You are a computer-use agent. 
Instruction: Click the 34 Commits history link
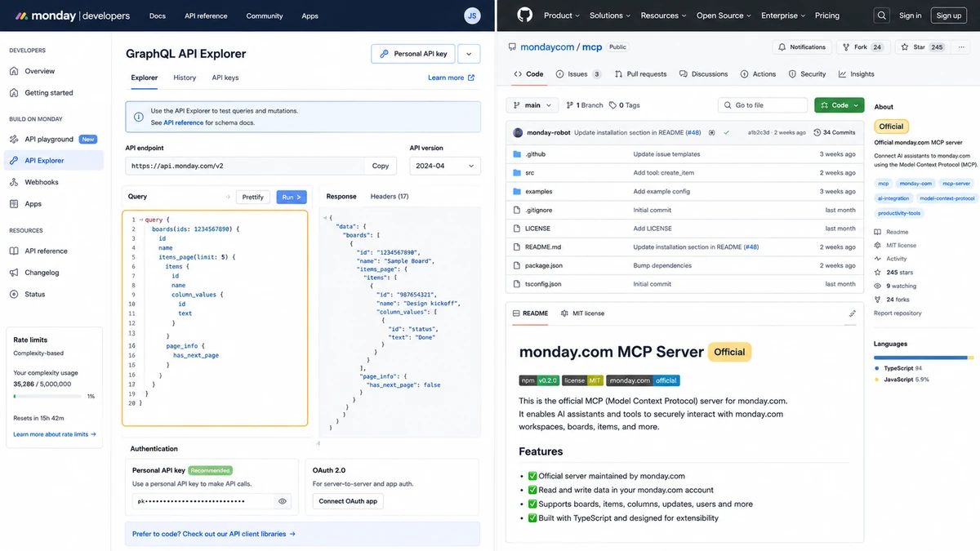click(x=834, y=132)
